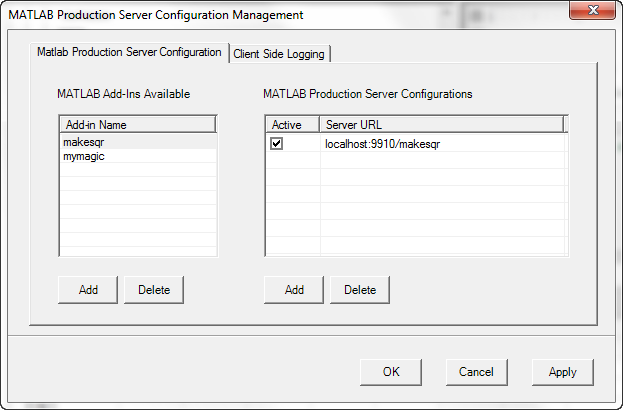Uncheck the Active checkbox for localhost:9910/makesqr
This screenshot has height=410, width=623.
click(x=277, y=143)
